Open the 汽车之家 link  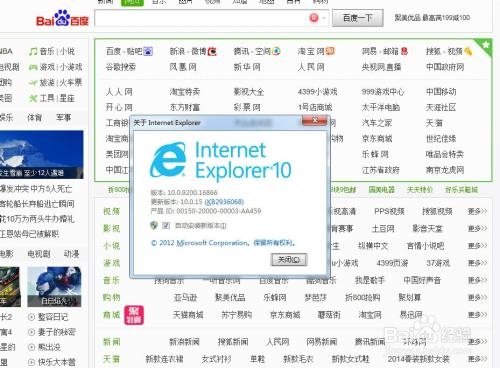(x=377, y=123)
